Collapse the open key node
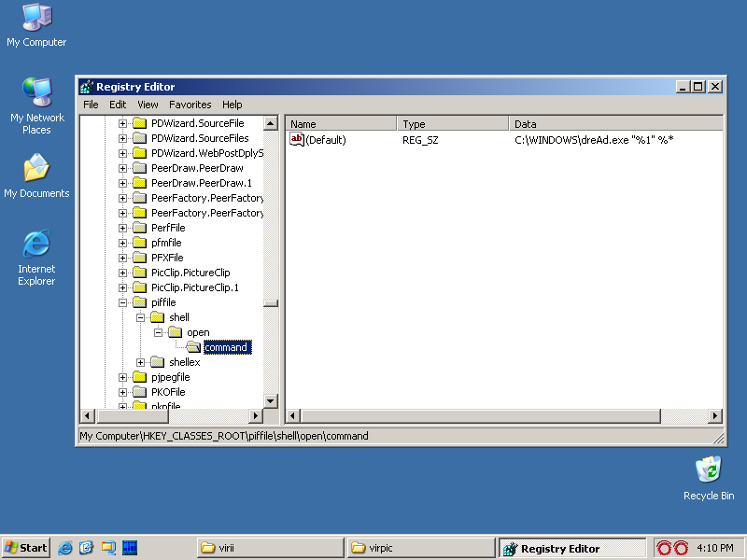 (x=158, y=332)
